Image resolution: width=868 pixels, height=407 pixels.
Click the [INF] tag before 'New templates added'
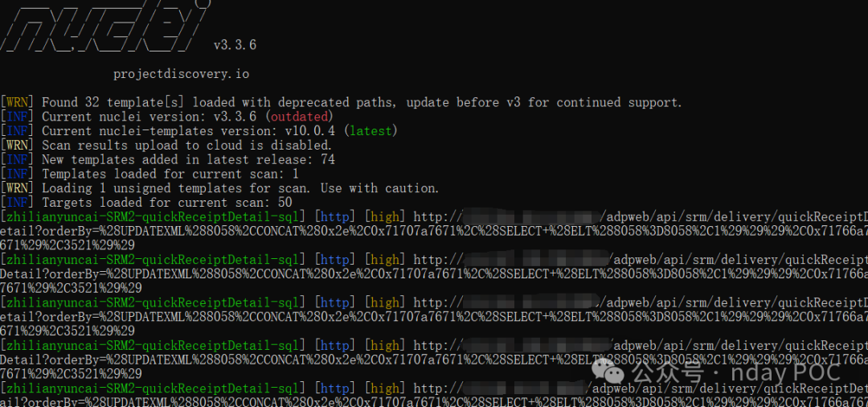click(17, 160)
